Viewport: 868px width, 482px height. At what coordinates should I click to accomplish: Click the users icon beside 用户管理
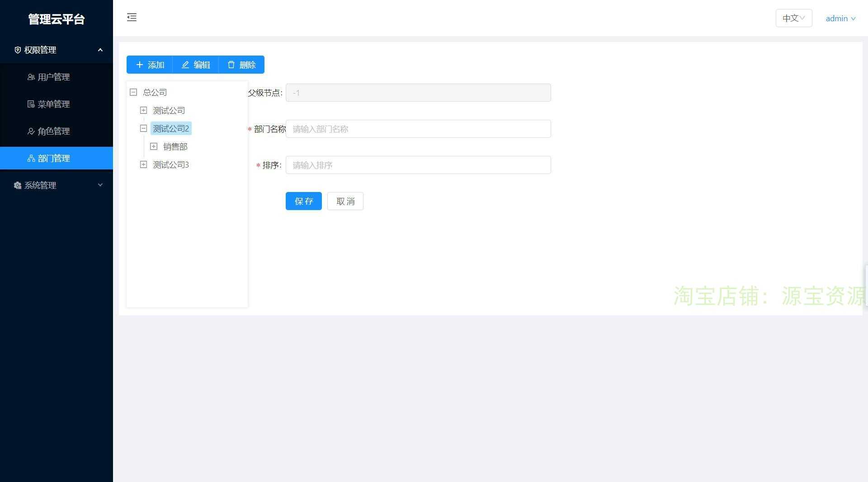click(x=31, y=77)
